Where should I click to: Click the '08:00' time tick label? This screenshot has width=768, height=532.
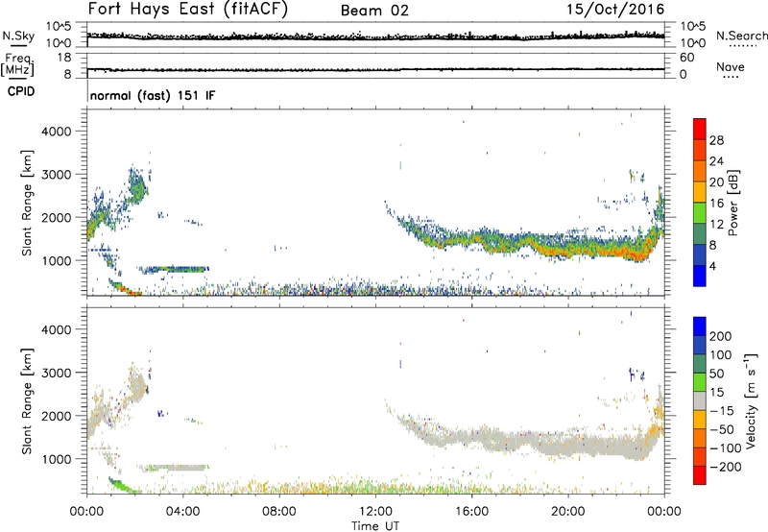[279, 512]
